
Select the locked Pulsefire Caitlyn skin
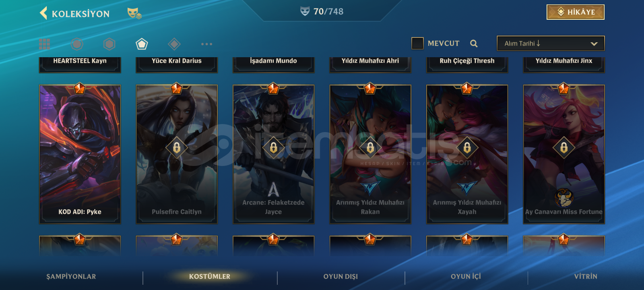[177, 154]
